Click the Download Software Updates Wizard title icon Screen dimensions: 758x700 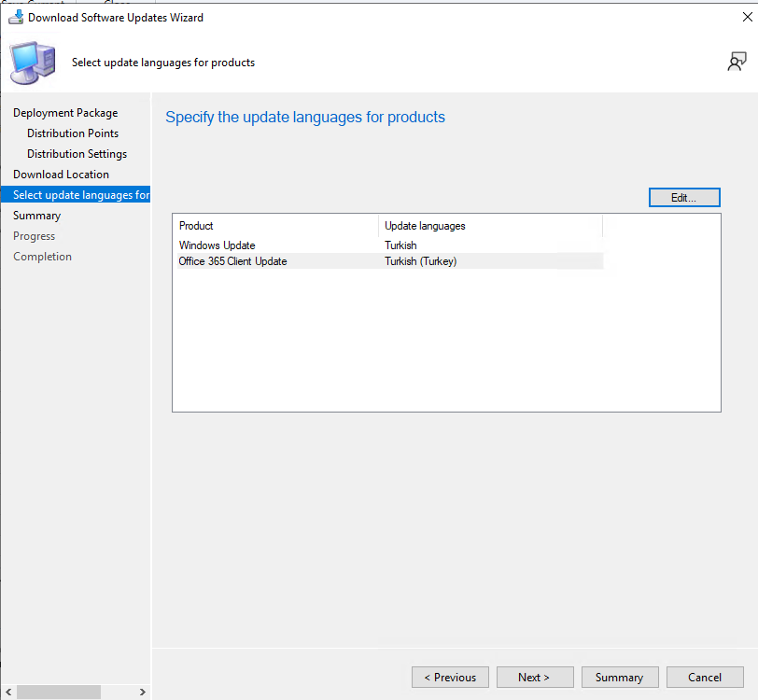tap(16, 18)
